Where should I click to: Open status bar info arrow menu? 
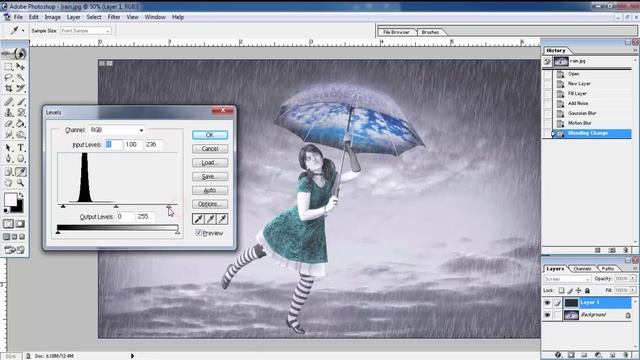pyautogui.click(x=132, y=356)
